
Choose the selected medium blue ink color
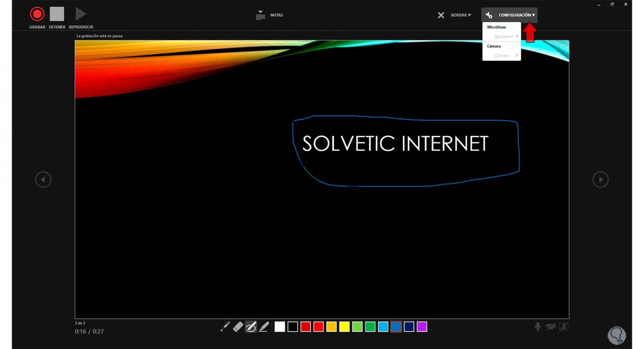(x=396, y=327)
